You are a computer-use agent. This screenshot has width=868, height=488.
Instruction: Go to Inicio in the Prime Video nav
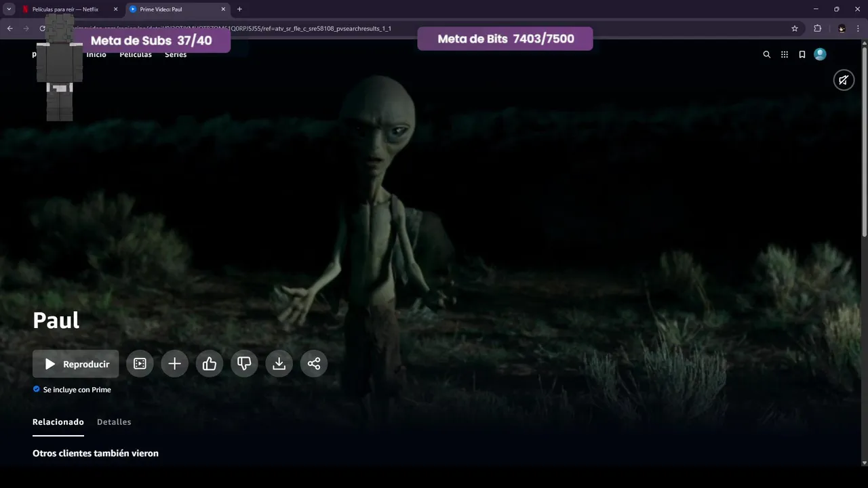click(x=96, y=55)
